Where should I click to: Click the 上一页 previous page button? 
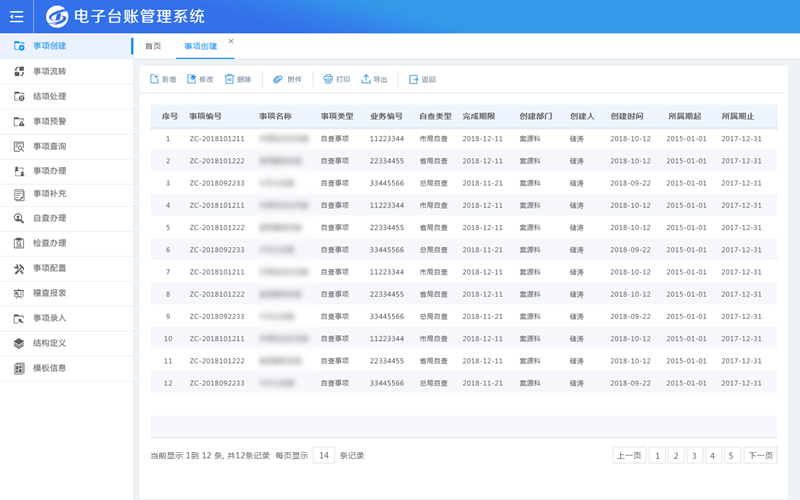(x=628, y=456)
